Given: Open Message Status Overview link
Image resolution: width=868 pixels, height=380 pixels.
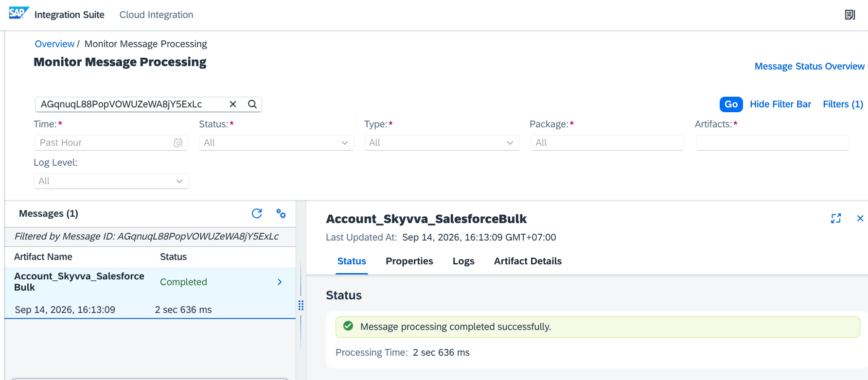Looking at the screenshot, I should [x=810, y=66].
